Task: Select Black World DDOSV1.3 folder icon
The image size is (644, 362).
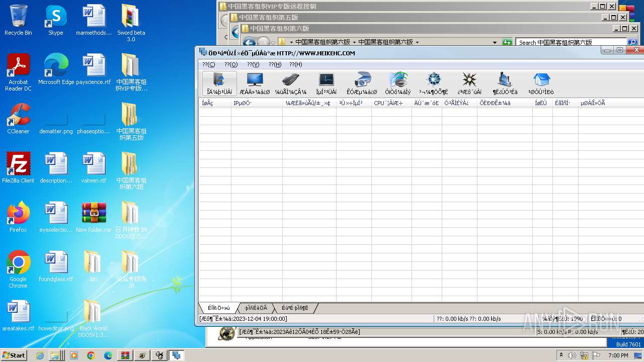Action: 94,319
